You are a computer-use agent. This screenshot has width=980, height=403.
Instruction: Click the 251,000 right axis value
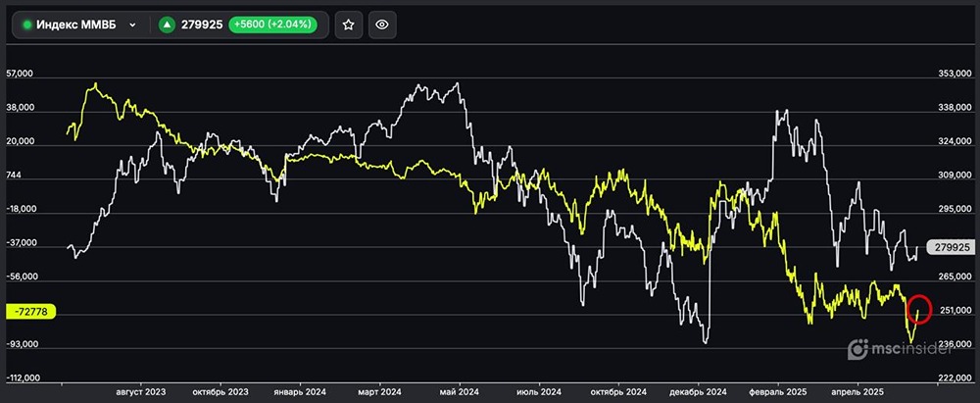955,311
